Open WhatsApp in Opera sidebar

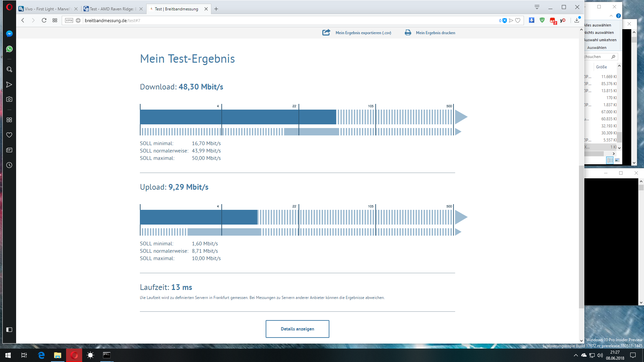[x=9, y=49]
